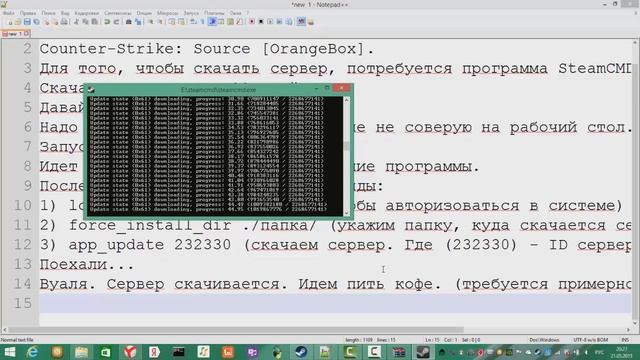The height and width of the screenshot is (360, 640).
Task: Open the blue Steam taskbar icon
Action: [302, 352]
